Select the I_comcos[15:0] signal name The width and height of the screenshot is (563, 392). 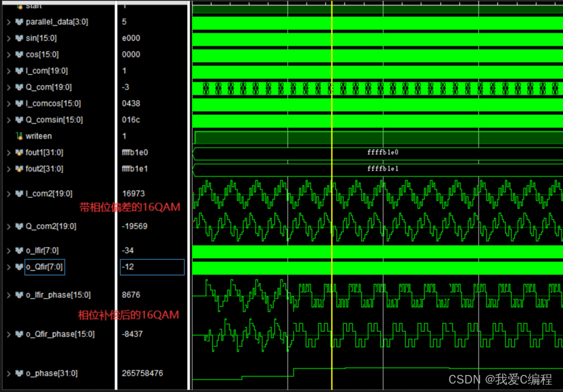[x=54, y=103]
